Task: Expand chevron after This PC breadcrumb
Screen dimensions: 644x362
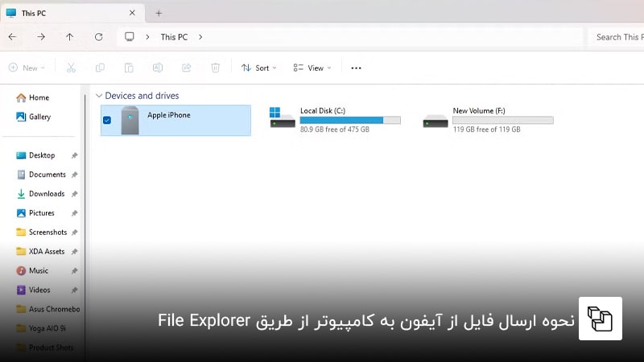Action: pos(200,37)
